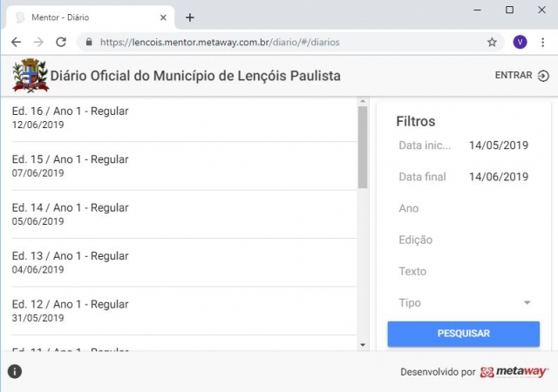Click the Texto filter field
The height and width of the screenshot is (392, 558).
[x=464, y=272]
